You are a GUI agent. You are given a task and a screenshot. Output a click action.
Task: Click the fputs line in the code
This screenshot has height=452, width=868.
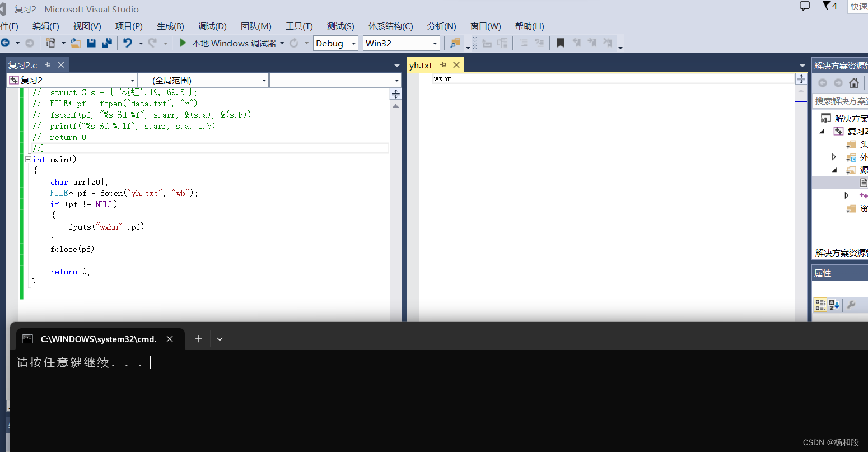[x=109, y=227]
